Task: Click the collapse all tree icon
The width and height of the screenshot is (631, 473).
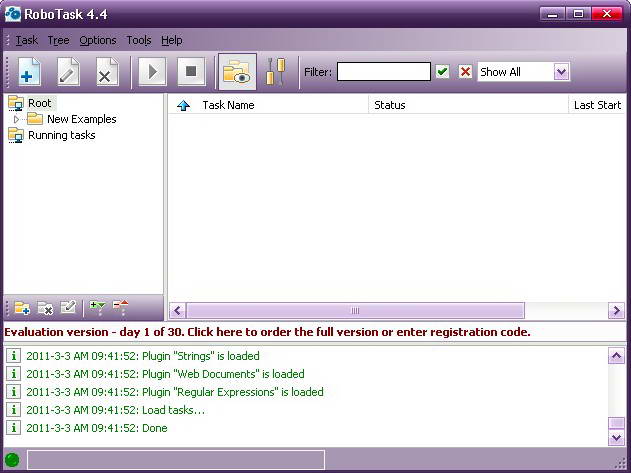Action: click(120, 307)
